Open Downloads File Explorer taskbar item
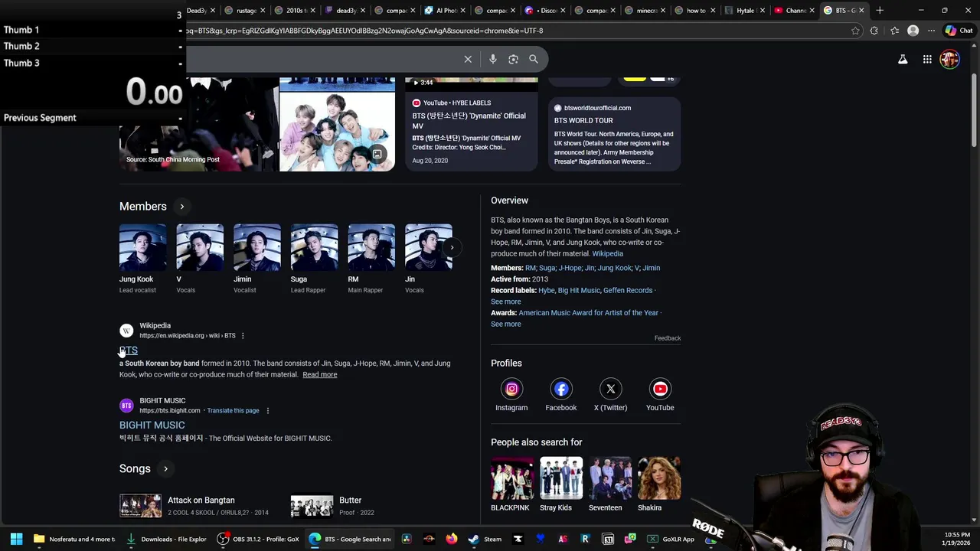Viewport: 980px width, 551px height. 167,539
